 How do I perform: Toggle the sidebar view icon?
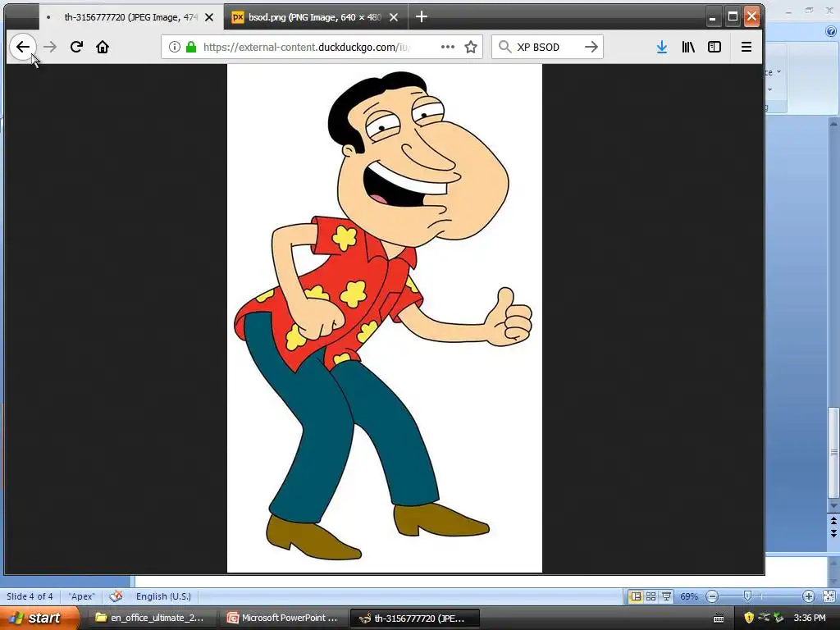pos(714,47)
